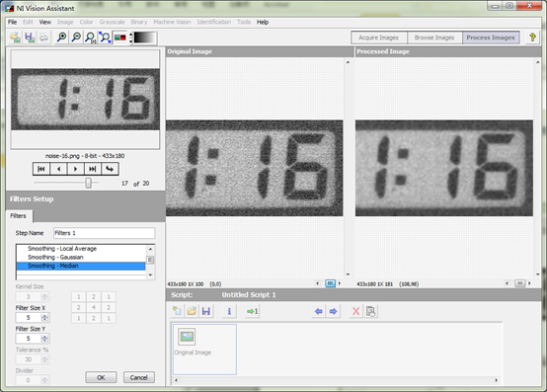Image resolution: width=547 pixels, height=392 pixels.
Task: Jump to first image in browser
Action: (41, 169)
